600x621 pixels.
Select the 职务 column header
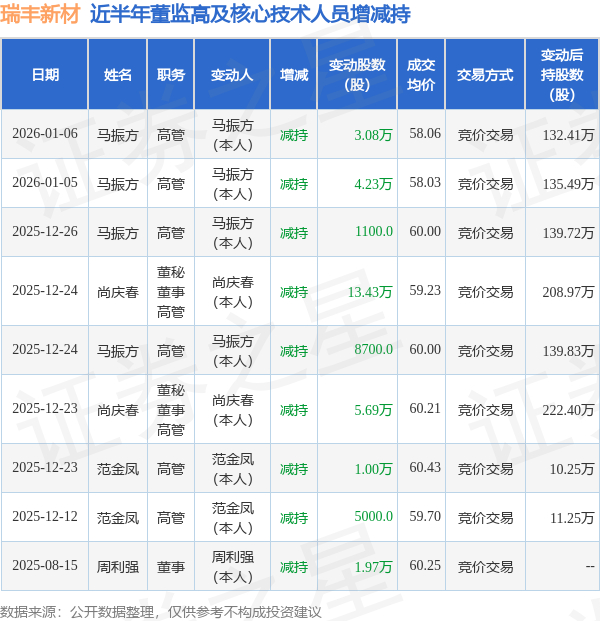[171, 74]
